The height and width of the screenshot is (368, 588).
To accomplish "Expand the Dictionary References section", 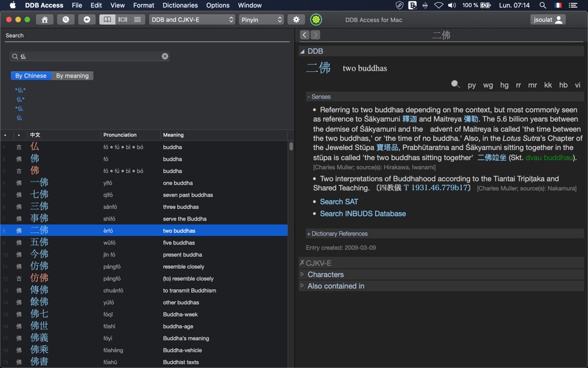I will (337, 234).
